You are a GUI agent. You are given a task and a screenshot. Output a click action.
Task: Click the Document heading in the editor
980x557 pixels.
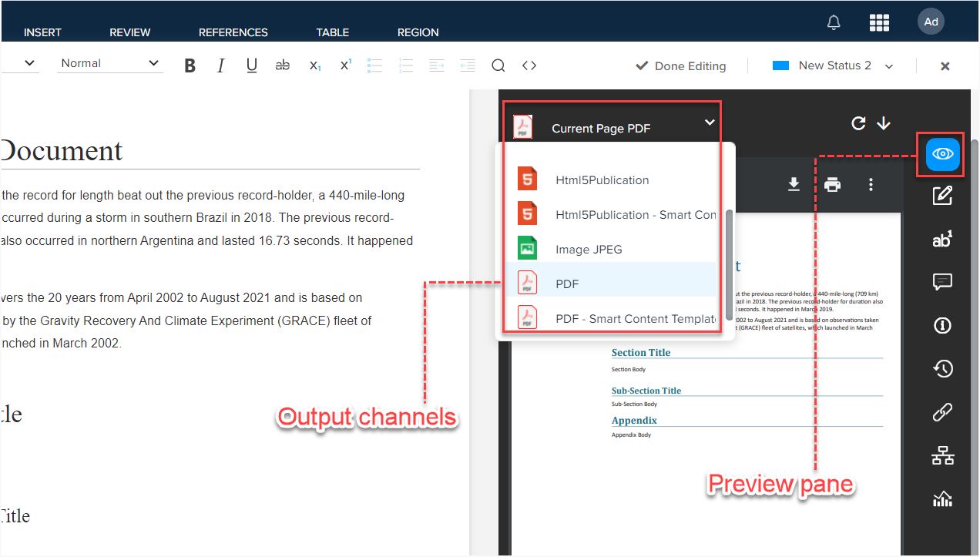pyautogui.click(x=61, y=150)
